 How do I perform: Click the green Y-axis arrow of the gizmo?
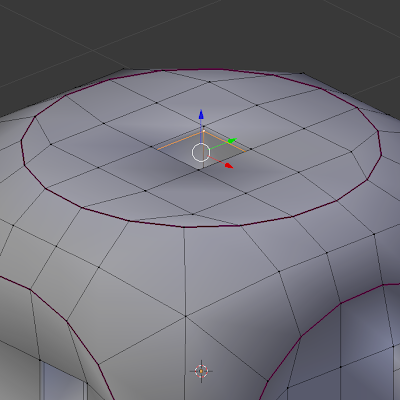(x=232, y=141)
